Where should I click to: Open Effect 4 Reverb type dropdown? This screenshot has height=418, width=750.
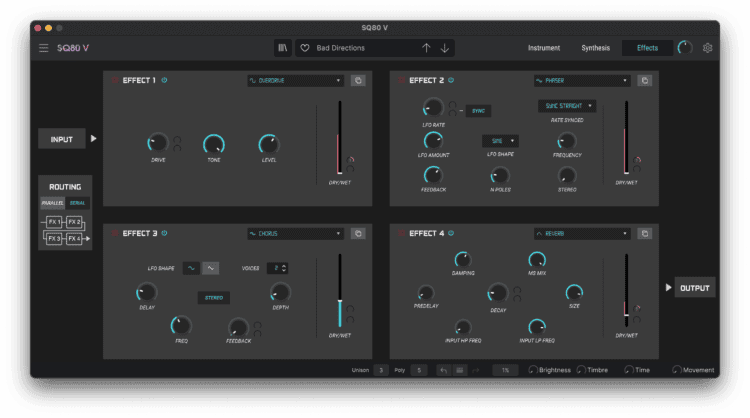(x=582, y=233)
